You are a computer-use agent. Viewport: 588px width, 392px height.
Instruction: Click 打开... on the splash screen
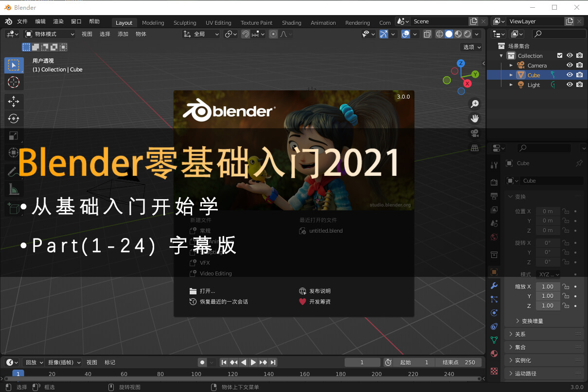207,291
